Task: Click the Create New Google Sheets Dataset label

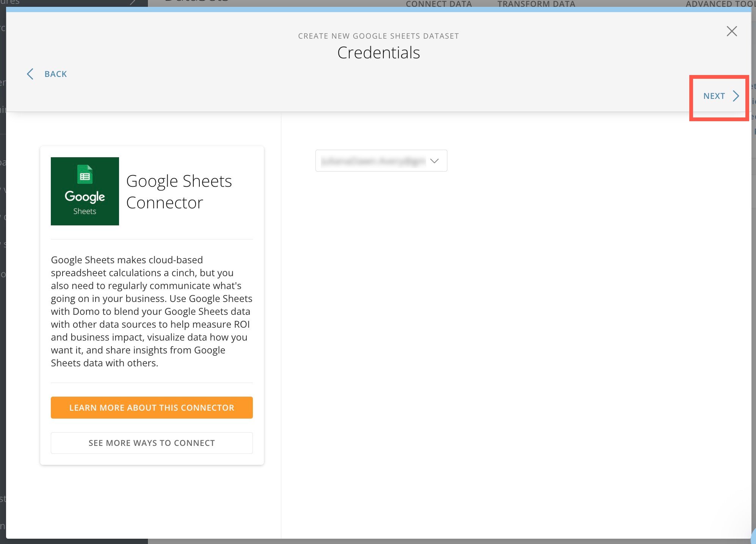Action: (378, 36)
